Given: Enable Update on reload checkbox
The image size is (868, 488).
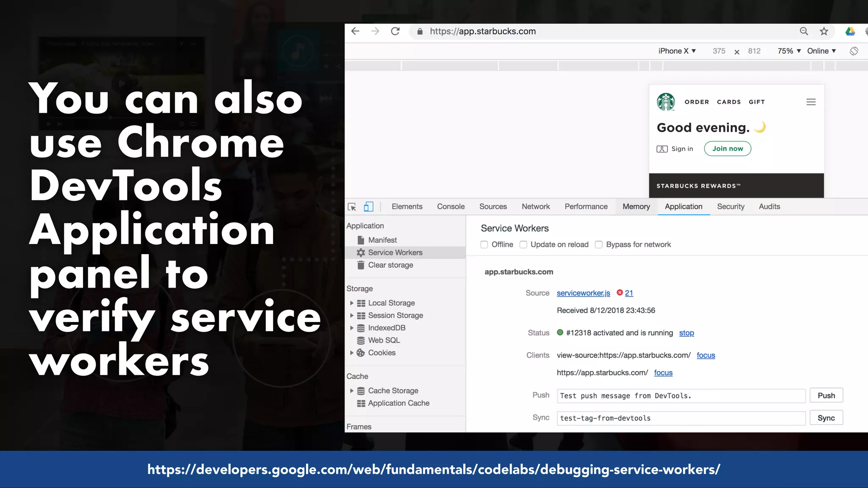Looking at the screenshot, I should [x=523, y=245].
